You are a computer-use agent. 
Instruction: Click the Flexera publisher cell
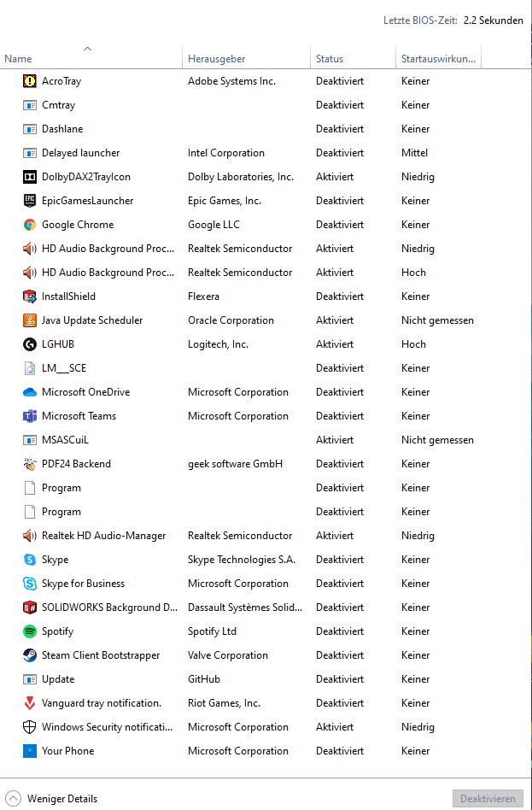point(203,296)
